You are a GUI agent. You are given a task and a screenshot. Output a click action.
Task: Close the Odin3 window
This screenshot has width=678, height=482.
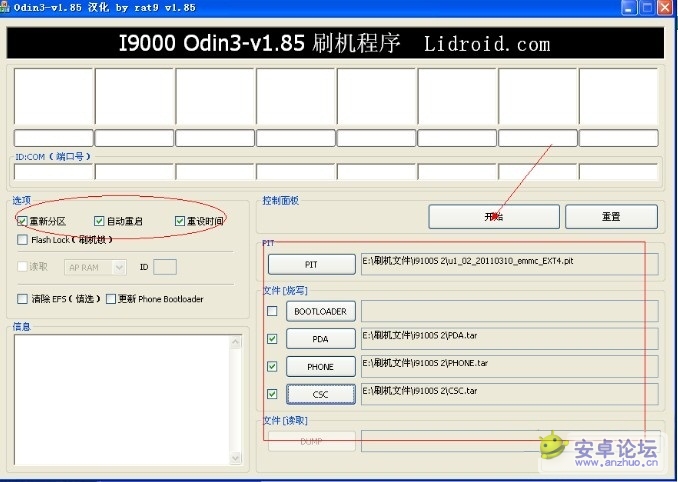(665, 8)
